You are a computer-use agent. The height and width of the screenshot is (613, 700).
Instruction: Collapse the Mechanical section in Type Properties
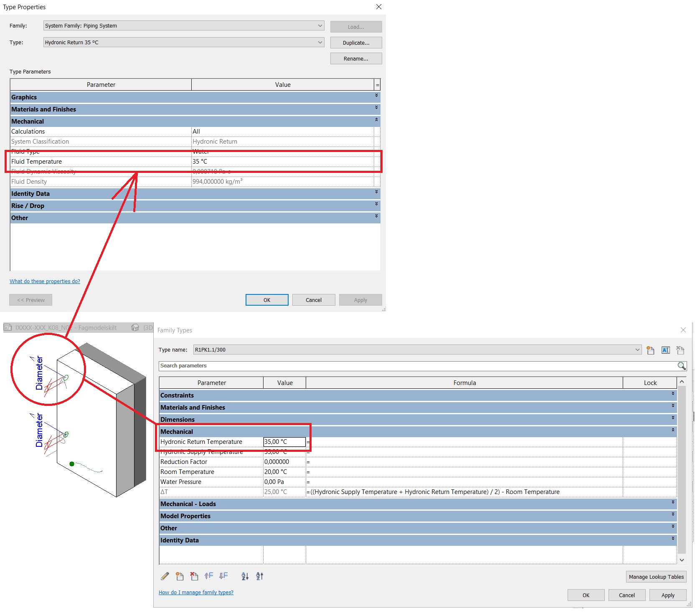(375, 121)
